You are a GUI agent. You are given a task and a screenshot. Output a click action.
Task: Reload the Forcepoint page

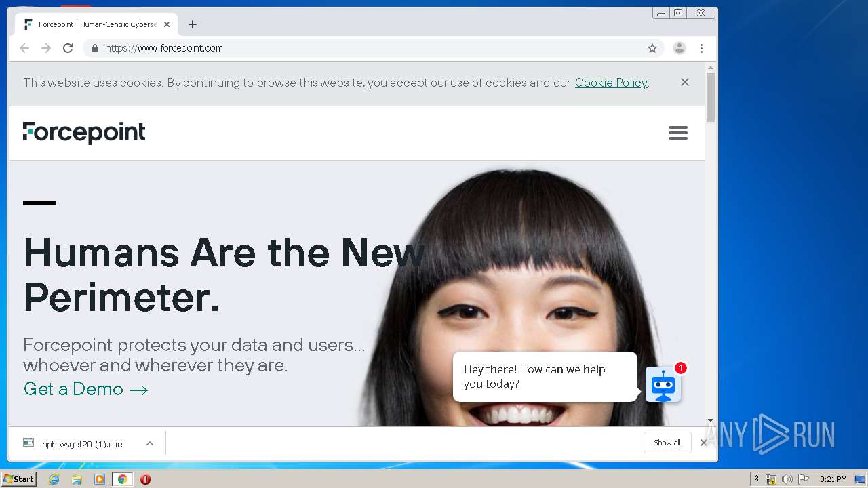(x=68, y=48)
